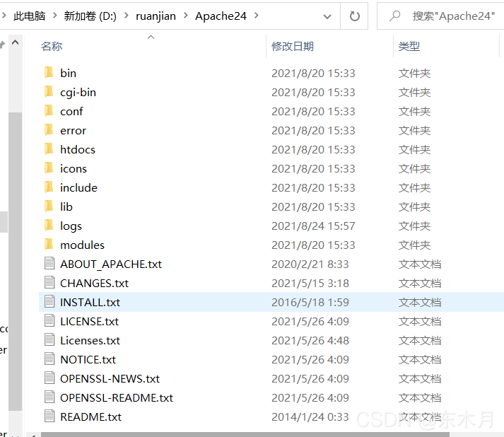Screen dimensions: 504x437
Task: Click the OPENSSL-README.txt file icon
Action: coord(49,397)
